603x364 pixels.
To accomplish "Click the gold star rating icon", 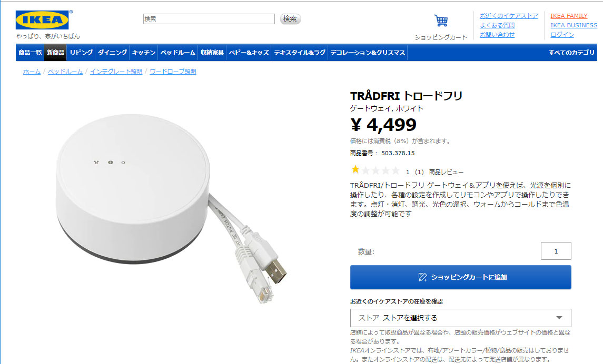I will 355,169.
